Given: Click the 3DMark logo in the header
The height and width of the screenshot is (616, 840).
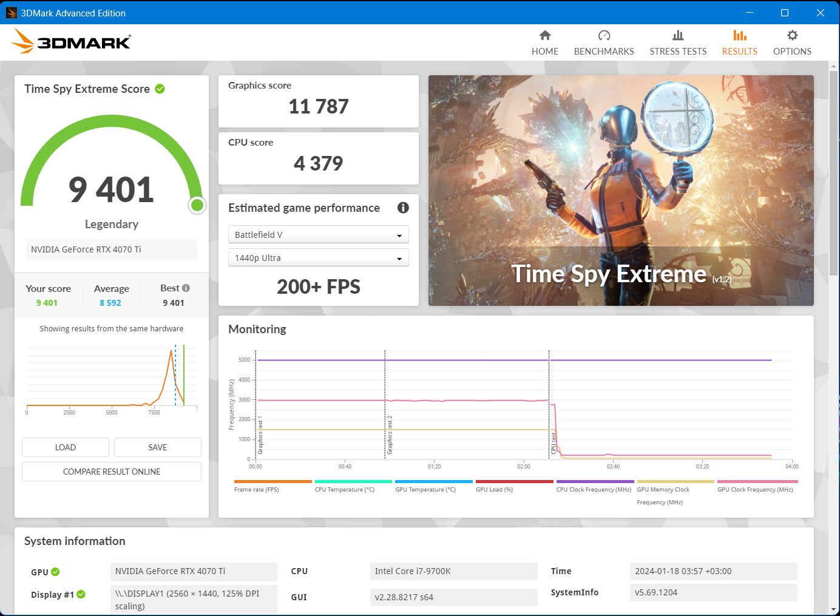Looking at the screenshot, I should (x=71, y=41).
